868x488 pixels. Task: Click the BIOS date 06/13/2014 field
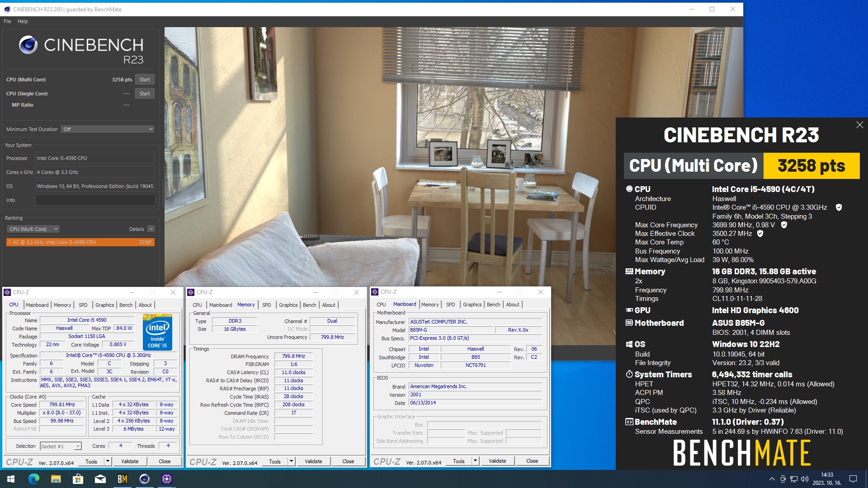[475, 403]
